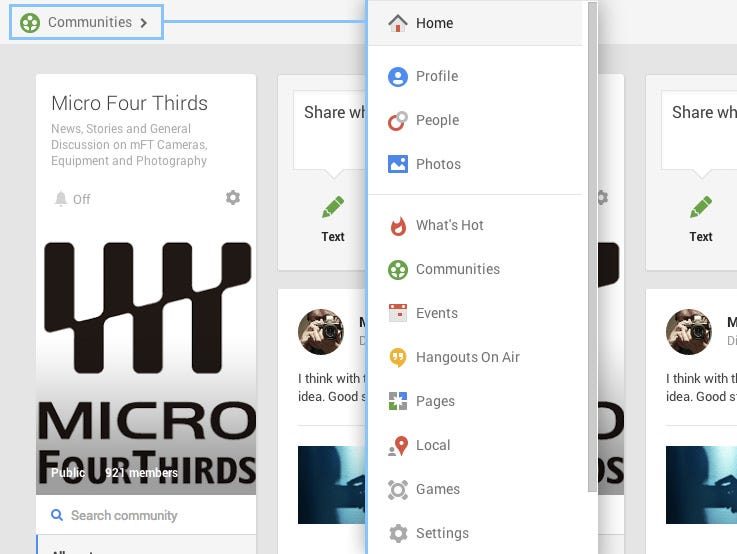This screenshot has width=737, height=554.
Task: Click the left green Text pencil icon
Action: point(333,207)
